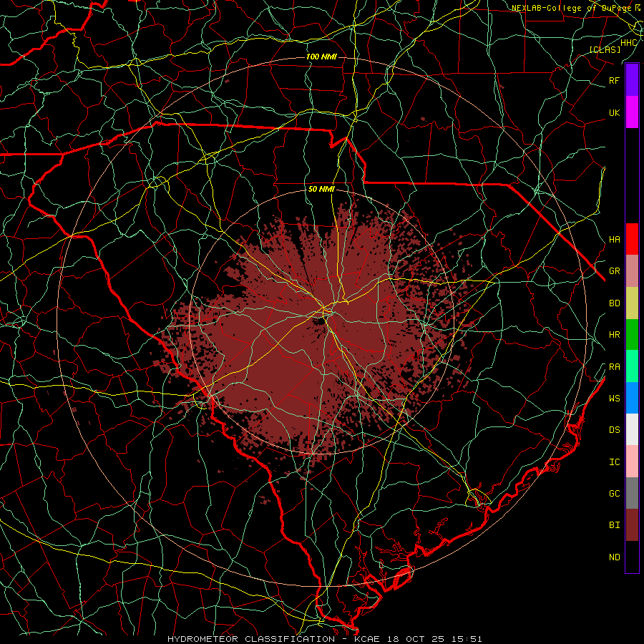Click the 'ND' legend label
This screenshot has width=644, height=644.
click(x=614, y=557)
